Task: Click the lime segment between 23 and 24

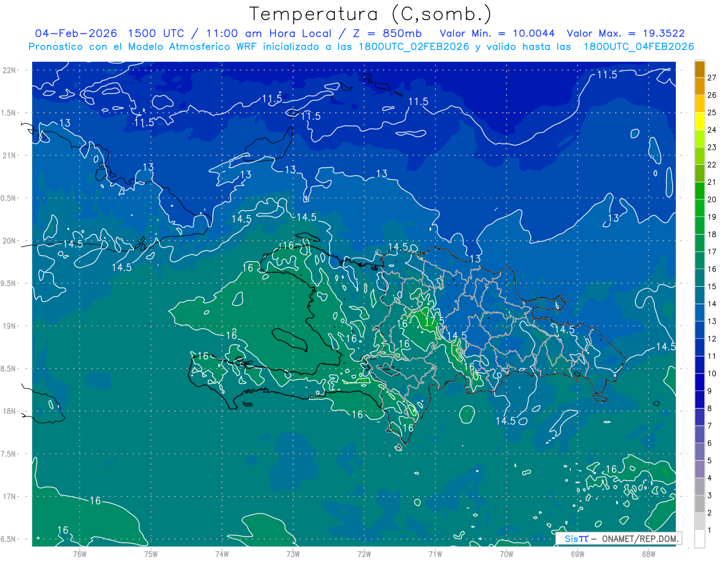Action: pos(699,139)
